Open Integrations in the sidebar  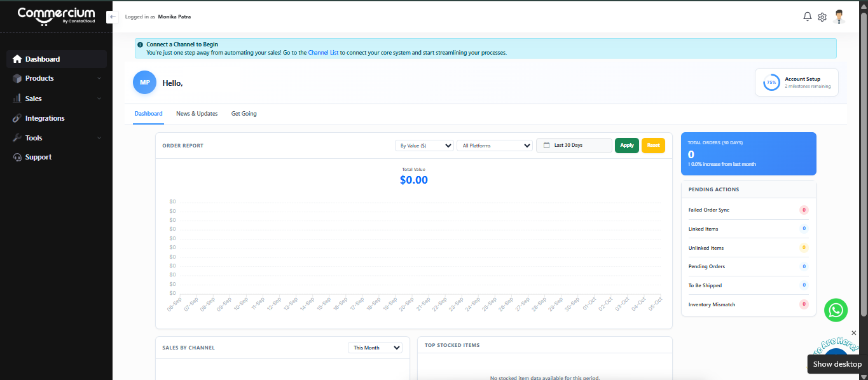coord(57,118)
